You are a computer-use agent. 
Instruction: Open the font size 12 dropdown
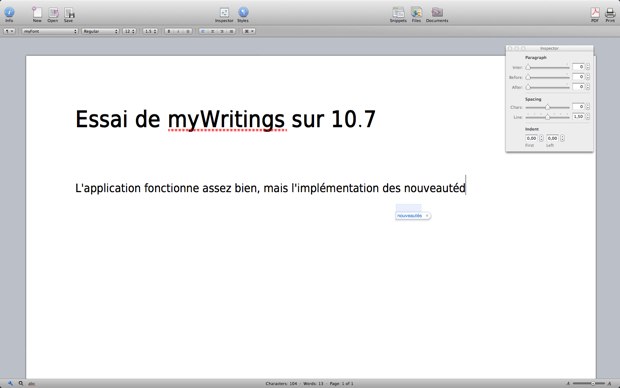point(129,31)
